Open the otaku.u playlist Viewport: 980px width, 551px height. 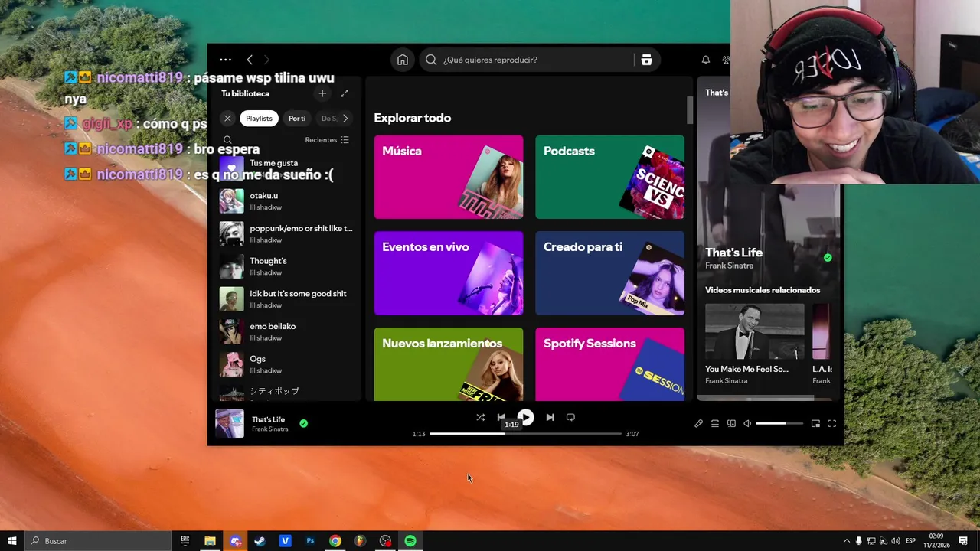click(285, 201)
